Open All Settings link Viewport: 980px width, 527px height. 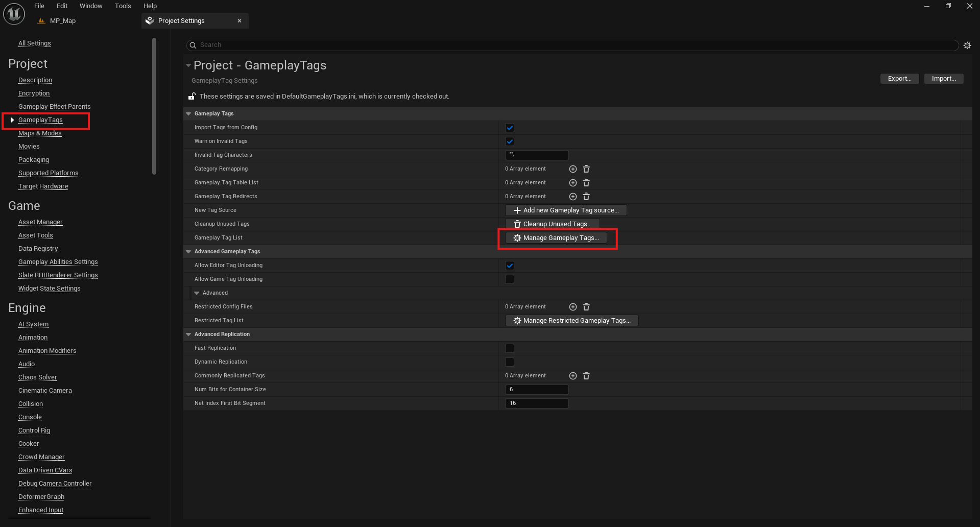35,43
